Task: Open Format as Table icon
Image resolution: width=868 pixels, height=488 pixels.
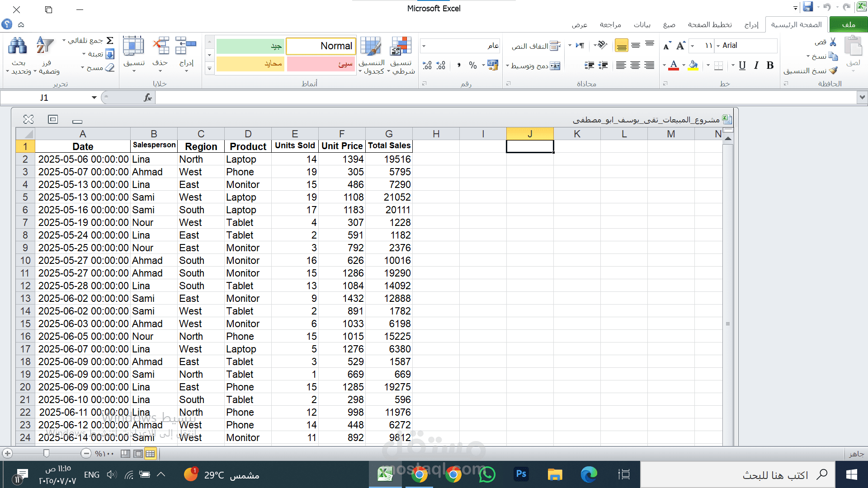Action: click(x=371, y=47)
